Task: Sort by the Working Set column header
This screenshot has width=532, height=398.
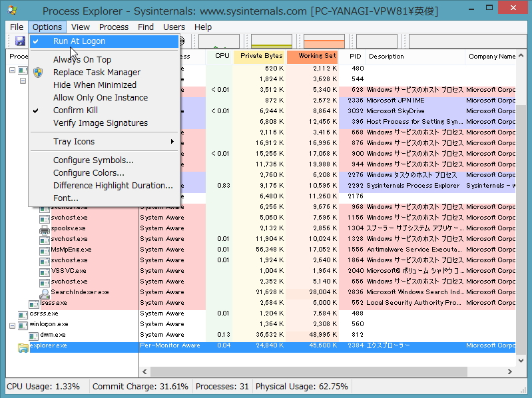Action: [x=313, y=57]
